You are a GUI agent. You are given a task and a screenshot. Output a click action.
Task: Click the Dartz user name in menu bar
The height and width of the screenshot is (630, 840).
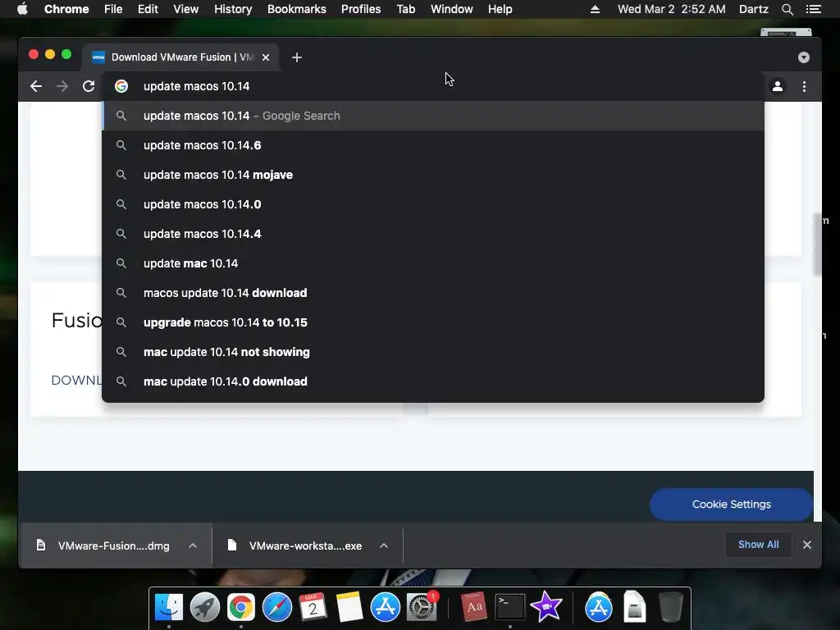coord(753,9)
